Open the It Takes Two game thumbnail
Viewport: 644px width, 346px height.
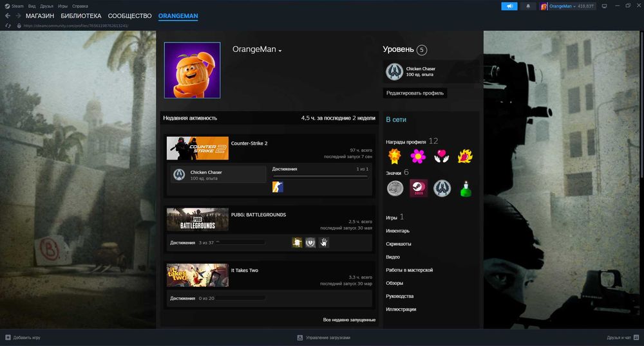[198, 275]
